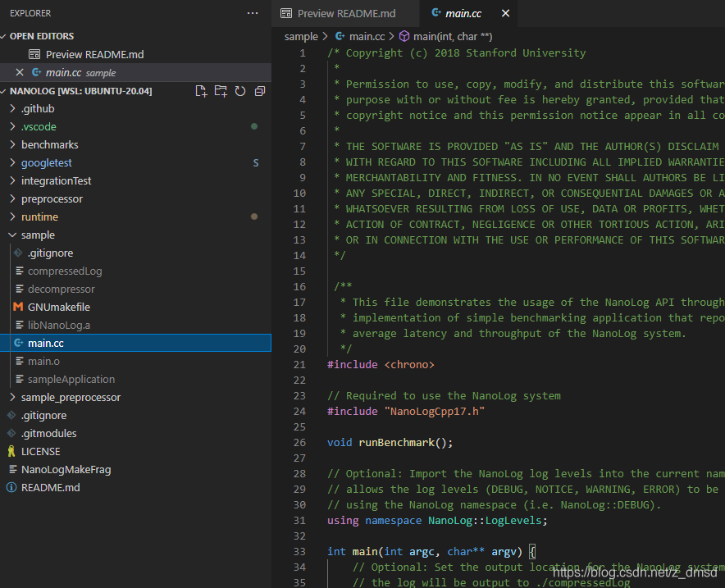
Task: Open main.o in the sample folder
Action: click(135, 361)
